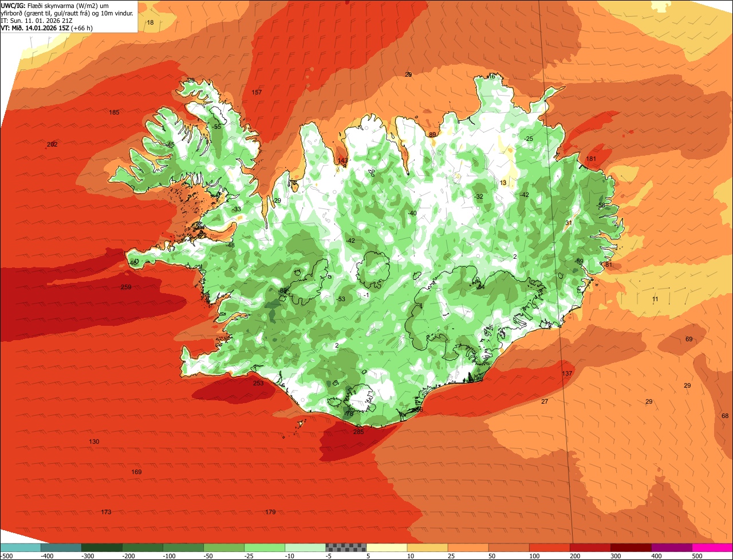This screenshot has width=733, height=560.
Task: Click the purple legend swatch between 400 and 500
Action: [672, 547]
